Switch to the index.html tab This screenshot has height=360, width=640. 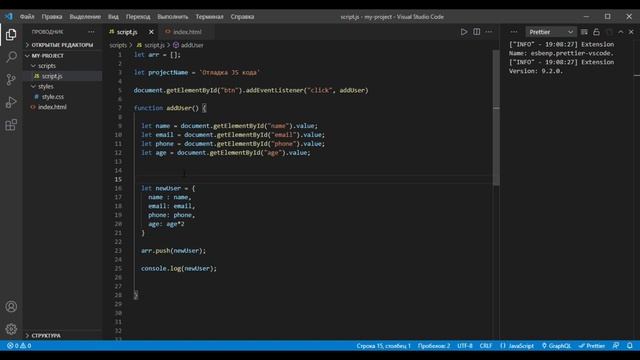coord(187,32)
